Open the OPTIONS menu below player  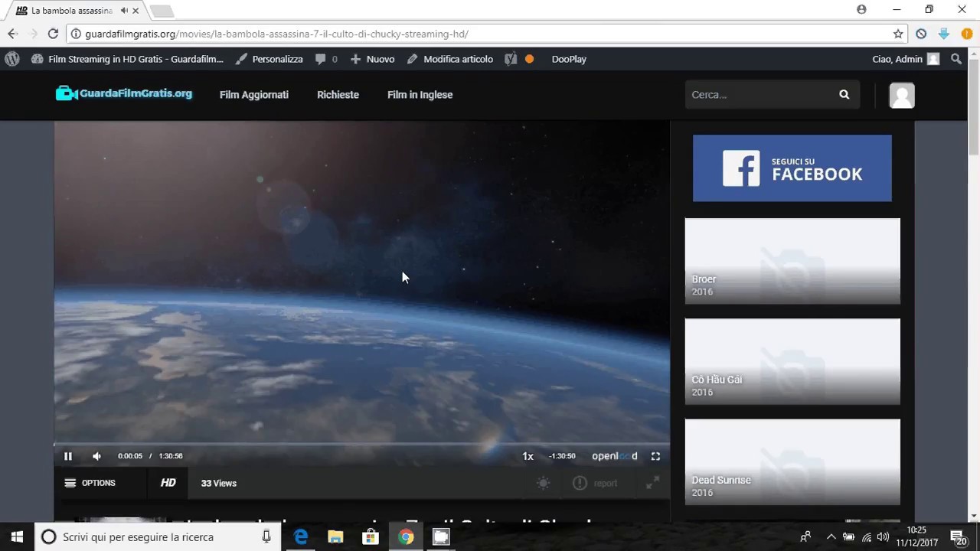pyautogui.click(x=90, y=483)
